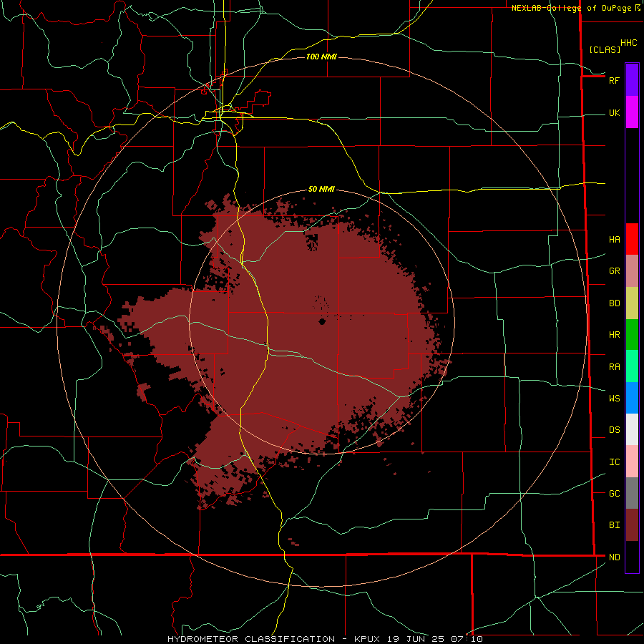Click the UK legend label
Image resolution: width=644 pixels, height=644 pixels.
click(614, 112)
